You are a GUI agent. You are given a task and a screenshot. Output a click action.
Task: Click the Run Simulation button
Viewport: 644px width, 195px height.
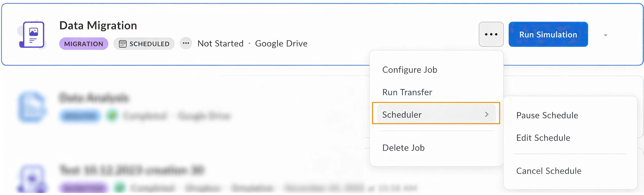click(548, 34)
